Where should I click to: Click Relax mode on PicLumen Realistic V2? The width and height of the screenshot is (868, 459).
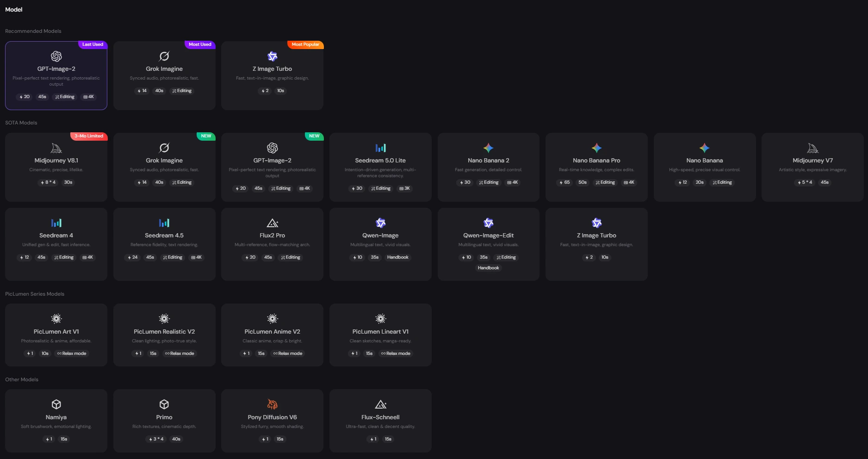click(180, 354)
